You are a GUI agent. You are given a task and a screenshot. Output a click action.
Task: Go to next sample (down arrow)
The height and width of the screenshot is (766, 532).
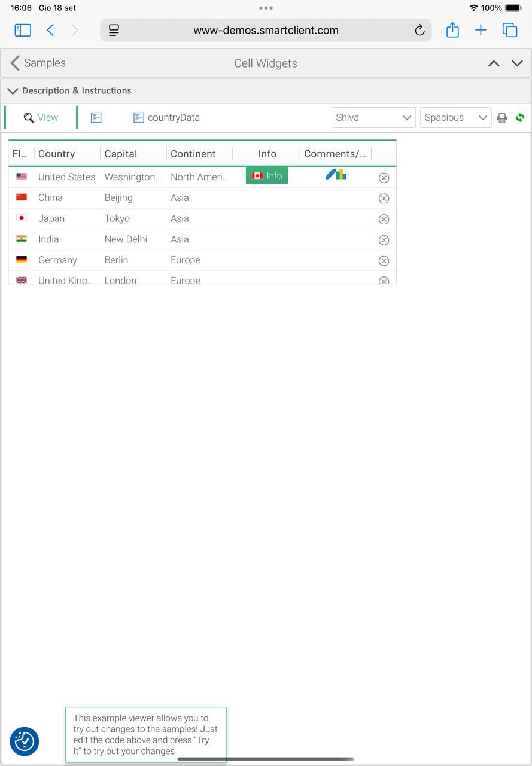click(517, 63)
